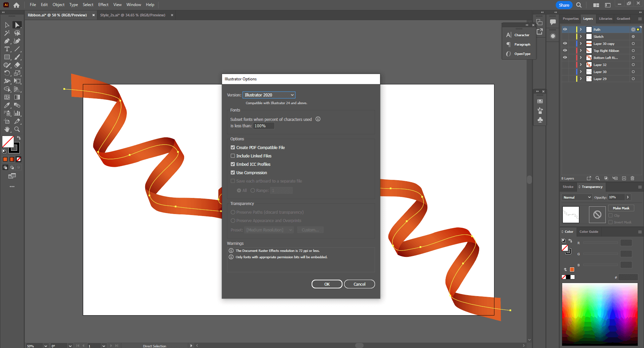Open the Object menu
Image resolution: width=644 pixels, height=348 pixels.
pyautogui.click(x=58, y=5)
